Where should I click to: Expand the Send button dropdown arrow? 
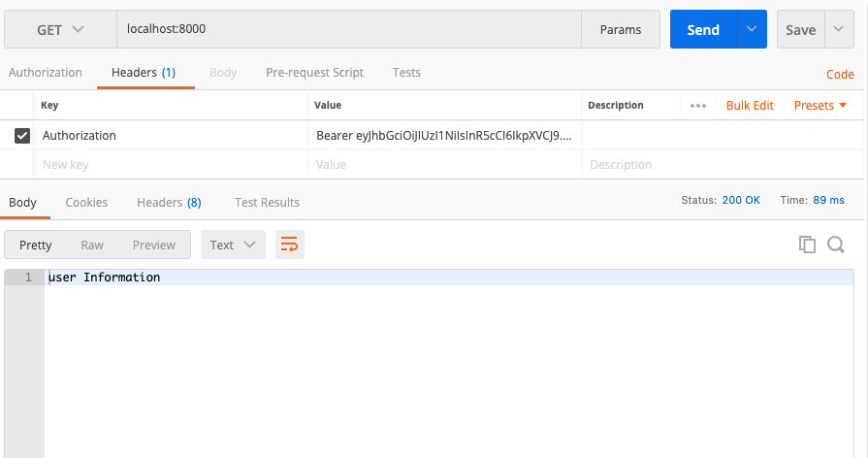[x=752, y=29]
